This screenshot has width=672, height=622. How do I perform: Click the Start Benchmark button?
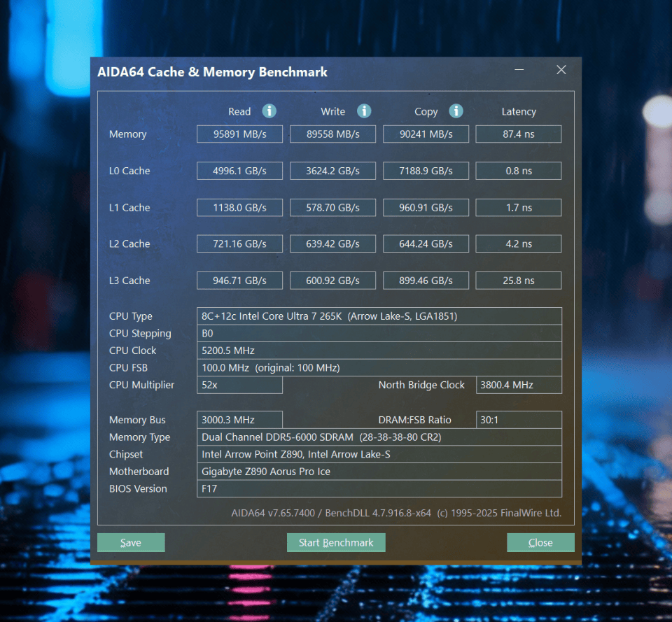pos(336,542)
